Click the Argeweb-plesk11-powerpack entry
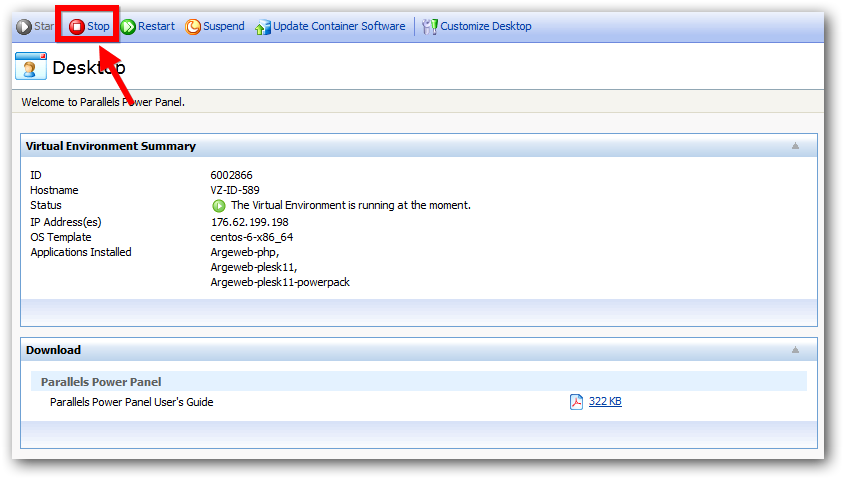844x479 pixels. pos(280,283)
